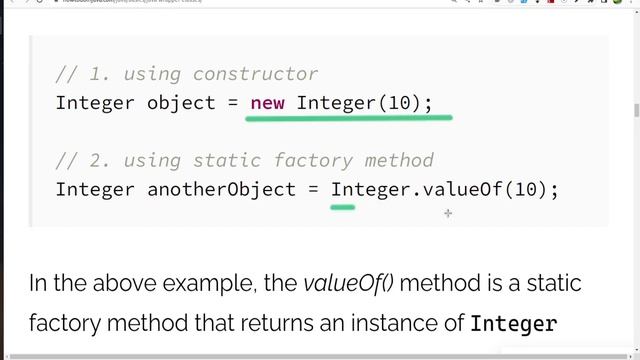This screenshot has width=640, height=360.
Task: Click 'valueOf(10)' in the code block
Action: click(x=484, y=190)
